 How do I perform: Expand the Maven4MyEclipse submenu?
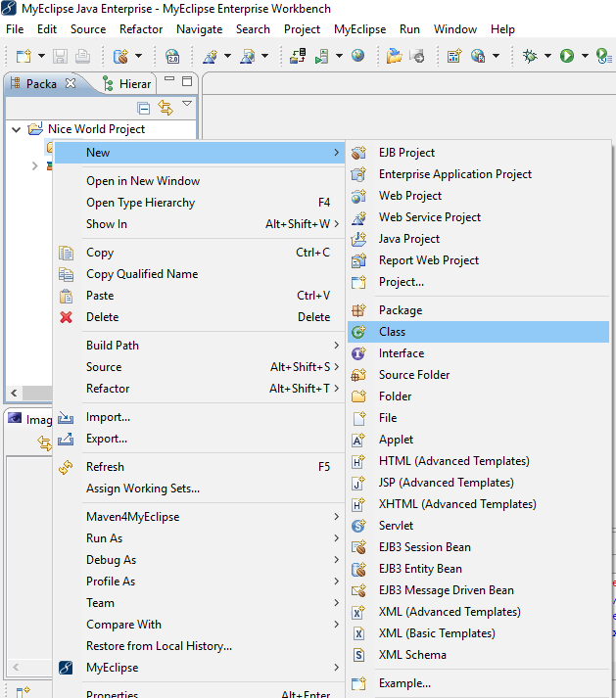point(200,517)
